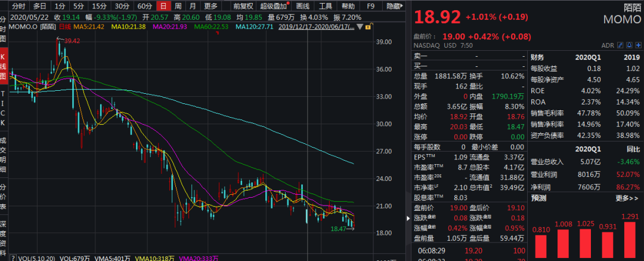Select the 15分 period tab

[99, 6]
